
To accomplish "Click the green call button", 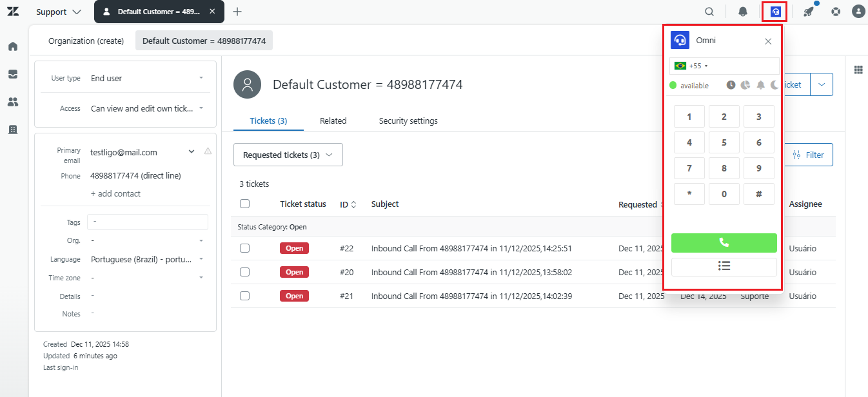I will (724, 243).
